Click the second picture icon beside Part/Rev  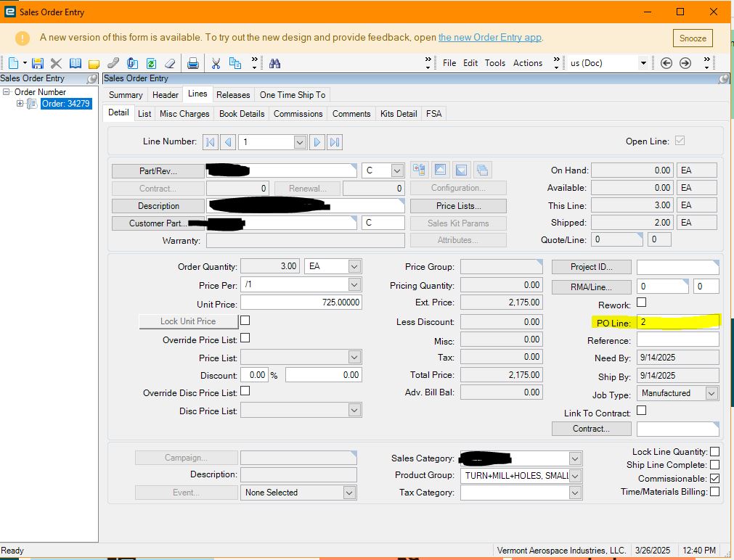(440, 170)
